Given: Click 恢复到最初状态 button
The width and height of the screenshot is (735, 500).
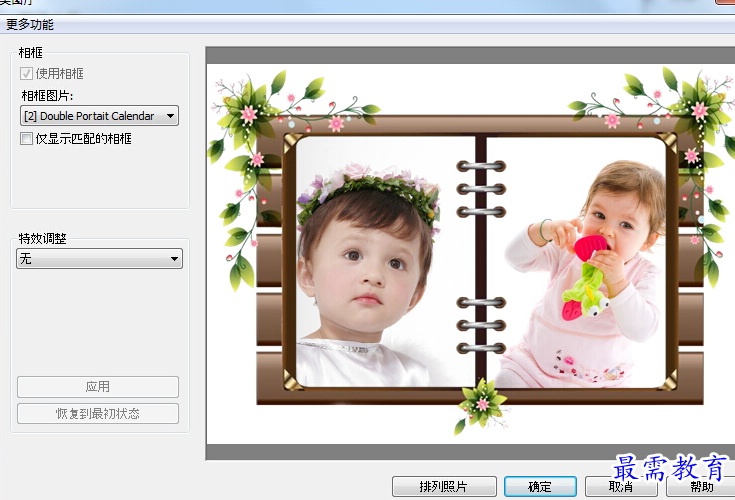Looking at the screenshot, I should (98, 414).
